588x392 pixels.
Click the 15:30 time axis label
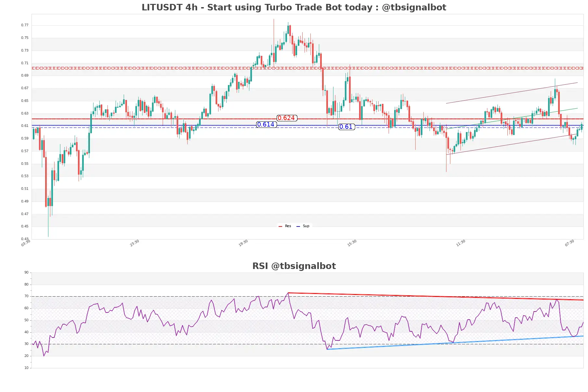[x=352, y=243]
